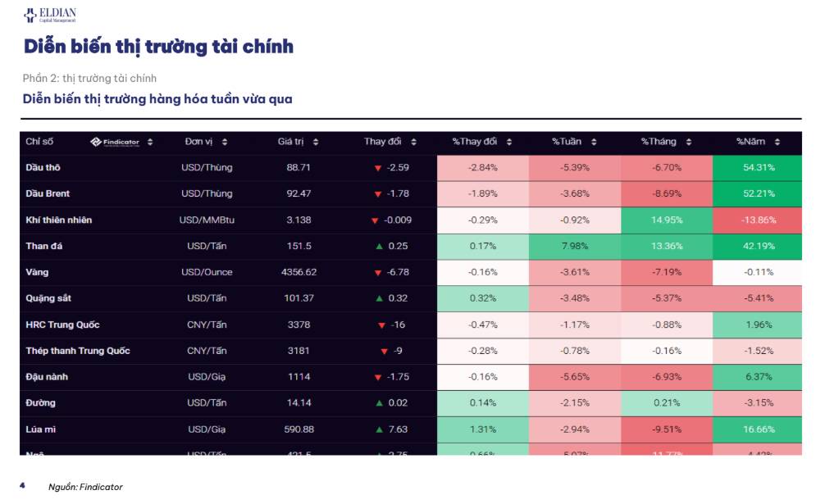Click the Findicator logo in table header
816x504 pixels.
[115, 142]
